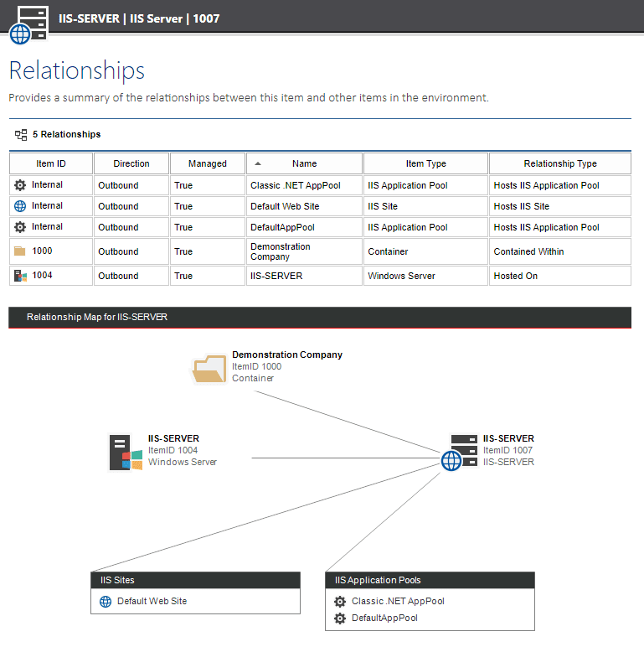644x647 pixels.
Task: Click IIS-SERVER ItemID 1007 label in map
Action: pos(508,438)
